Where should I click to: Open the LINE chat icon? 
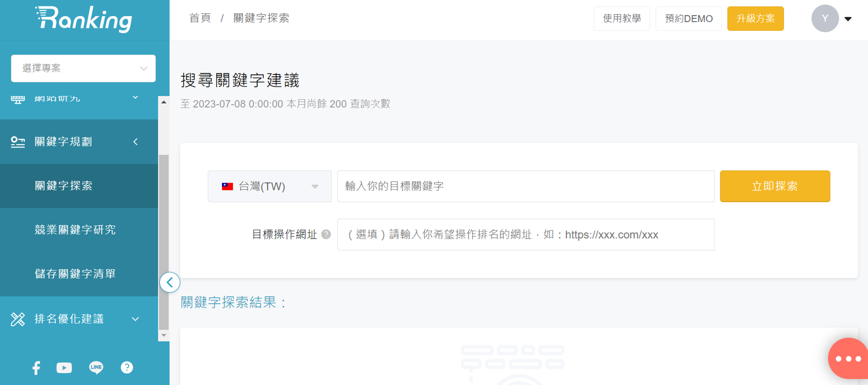coord(96,367)
